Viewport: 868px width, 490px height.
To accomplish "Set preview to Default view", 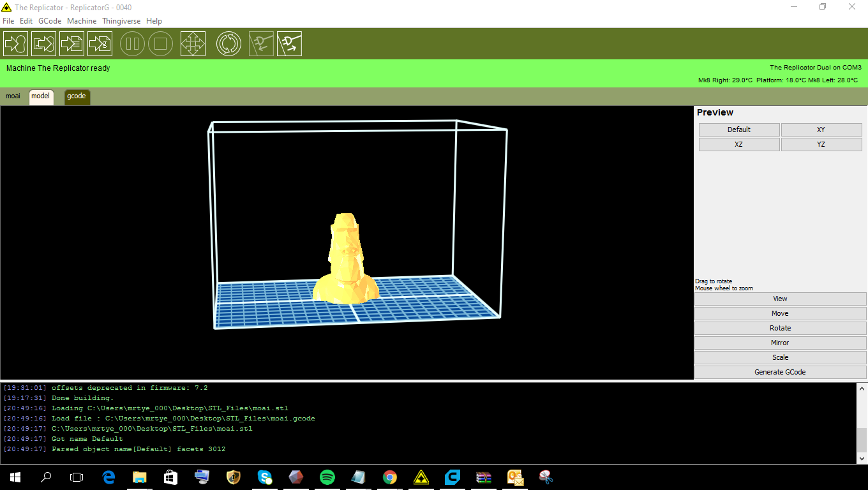I will tap(739, 130).
